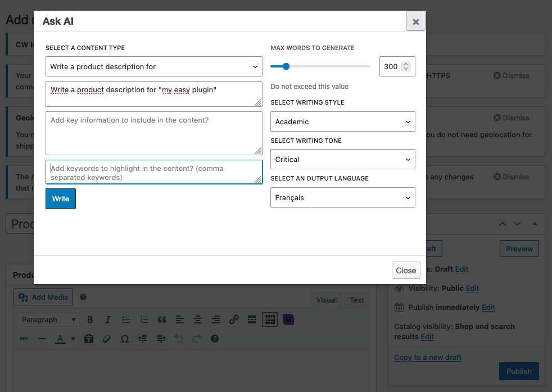Click the bulleted list icon
The height and width of the screenshot is (392, 552).
pyautogui.click(x=126, y=320)
